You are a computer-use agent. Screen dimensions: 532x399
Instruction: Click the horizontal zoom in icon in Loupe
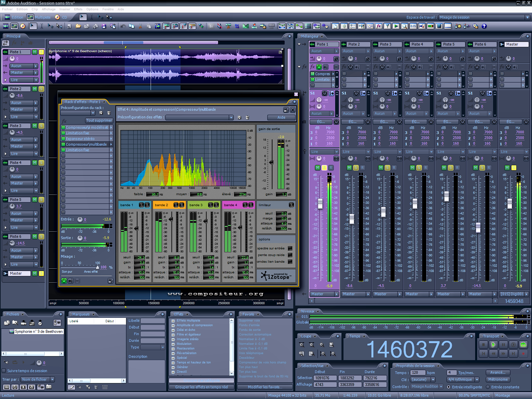[302, 345]
